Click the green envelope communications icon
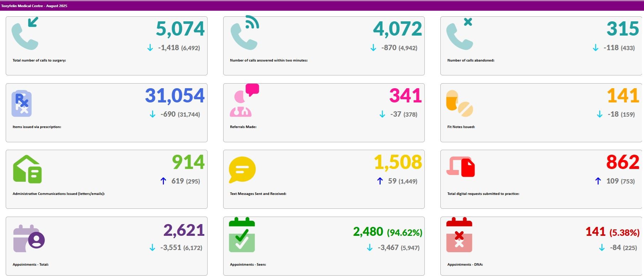The height and width of the screenshot is (276, 644). [x=27, y=169]
